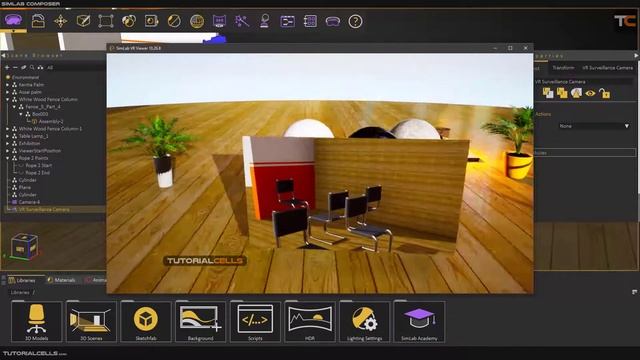Open the help question mark icon
Screen dimensions: 640x360
click(355, 21)
